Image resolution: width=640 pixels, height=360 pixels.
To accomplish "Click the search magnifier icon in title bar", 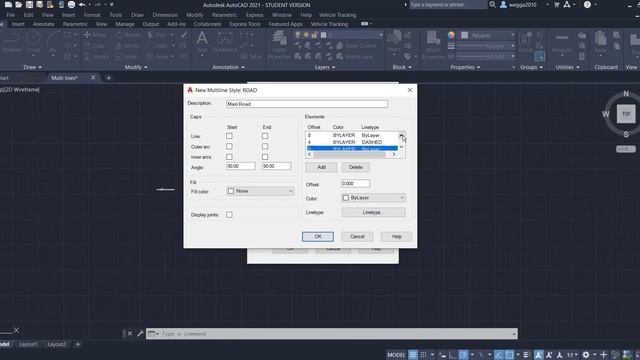I will click(x=492, y=4).
